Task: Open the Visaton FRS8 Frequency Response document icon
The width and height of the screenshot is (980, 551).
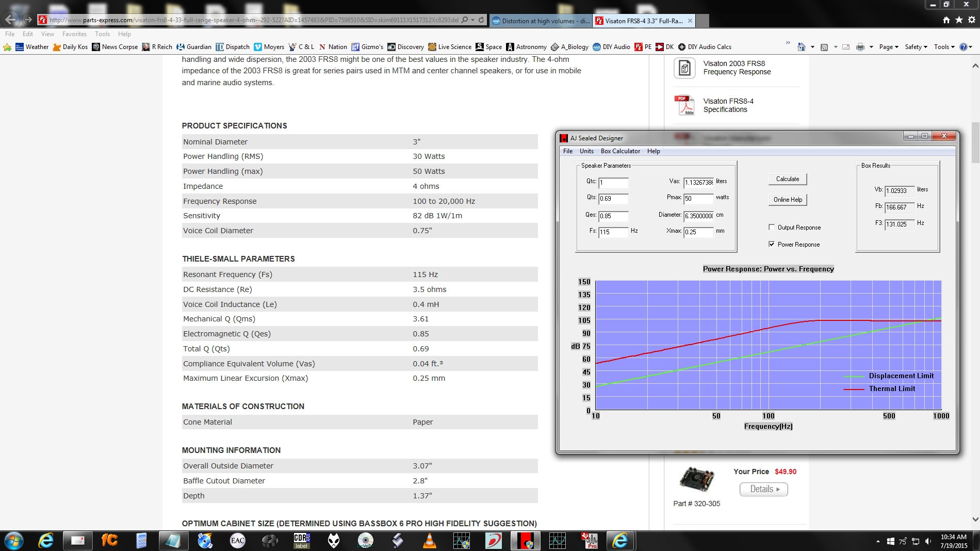Action: pyautogui.click(x=684, y=68)
